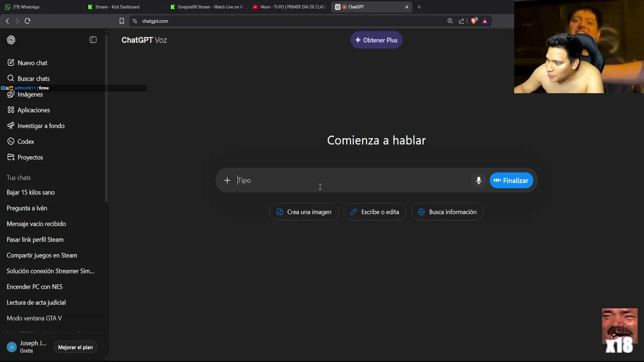Click the Aplicaciones grid icon
The height and width of the screenshot is (362, 644).
click(x=11, y=110)
